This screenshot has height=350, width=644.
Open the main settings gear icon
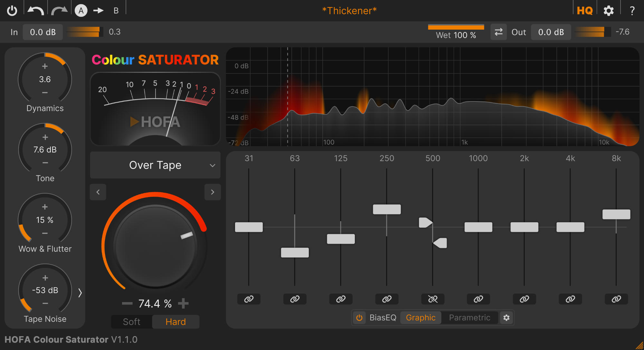coord(608,11)
